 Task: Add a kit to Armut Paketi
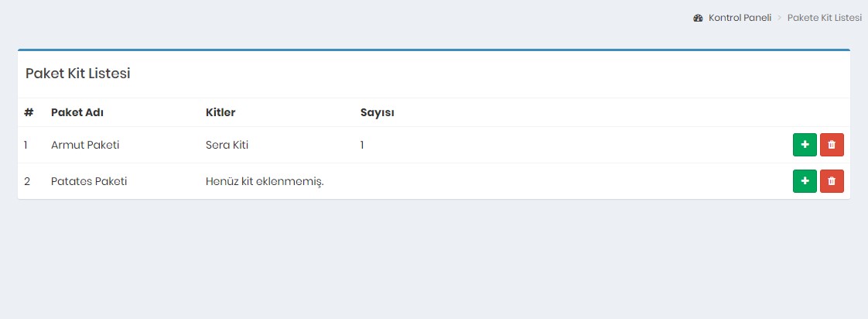point(805,145)
